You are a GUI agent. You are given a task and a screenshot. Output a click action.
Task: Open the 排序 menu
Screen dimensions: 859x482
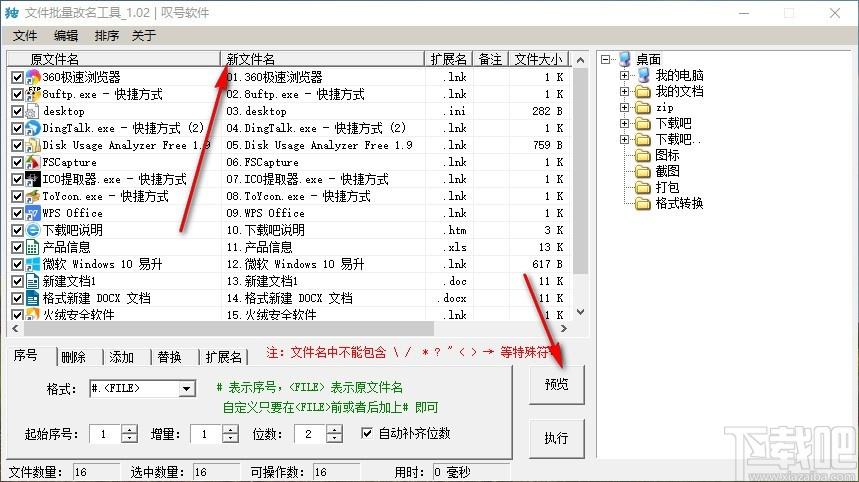pyautogui.click(x=106, y=36)
